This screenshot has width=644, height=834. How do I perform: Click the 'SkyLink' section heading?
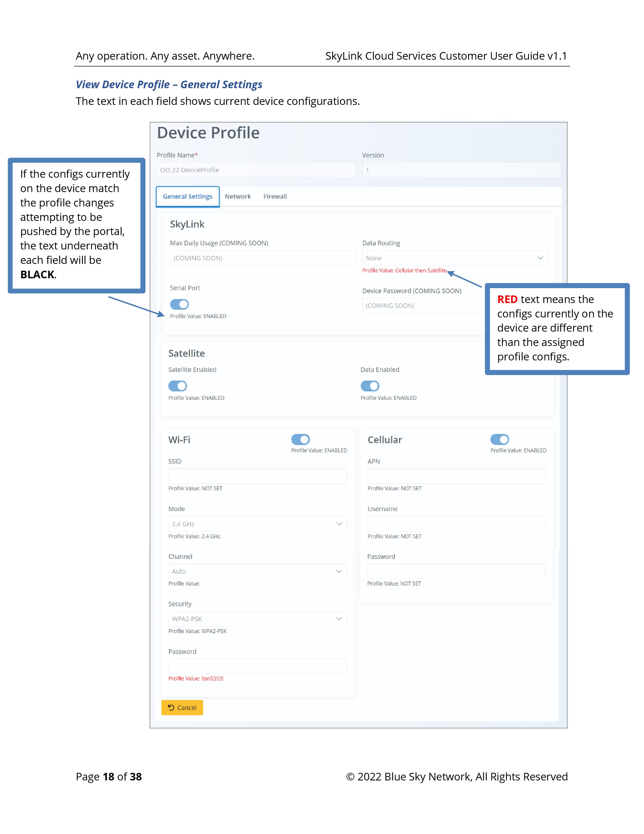tap(187, 224)
